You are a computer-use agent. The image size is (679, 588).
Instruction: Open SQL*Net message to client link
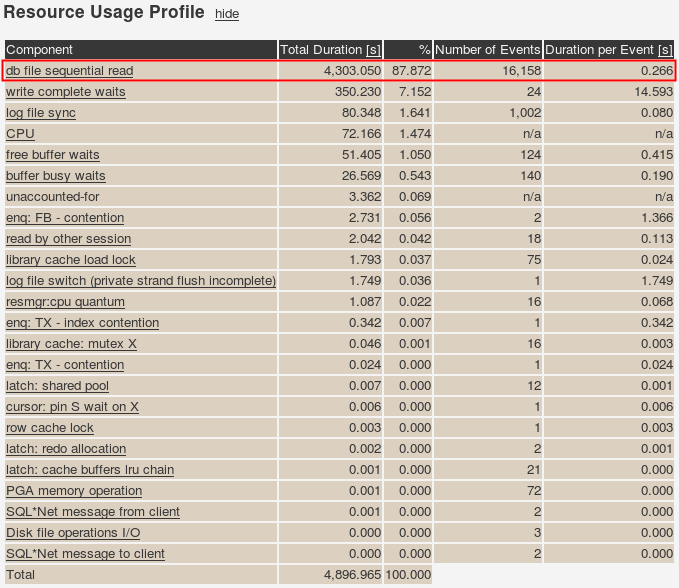coord(85,554)
